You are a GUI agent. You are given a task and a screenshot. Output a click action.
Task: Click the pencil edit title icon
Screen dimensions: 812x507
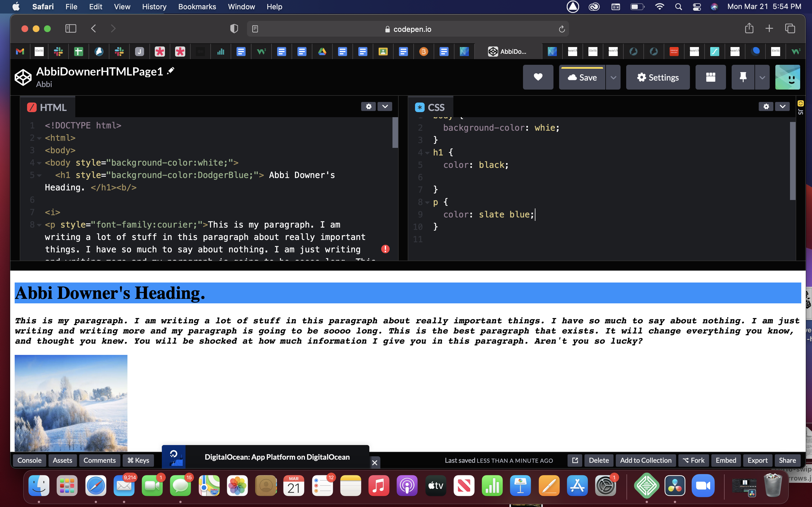tap(171, 70)
